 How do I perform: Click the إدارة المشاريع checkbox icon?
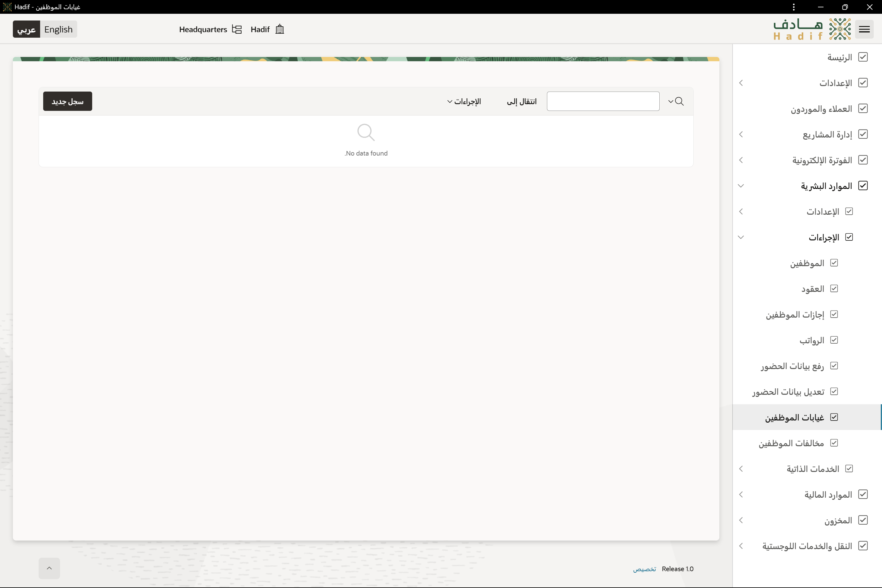pyautogui.click(x=863, y=134)
